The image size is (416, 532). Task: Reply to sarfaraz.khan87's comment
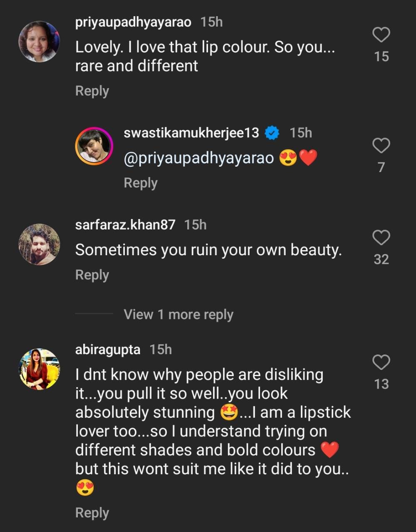coord(92,275)
